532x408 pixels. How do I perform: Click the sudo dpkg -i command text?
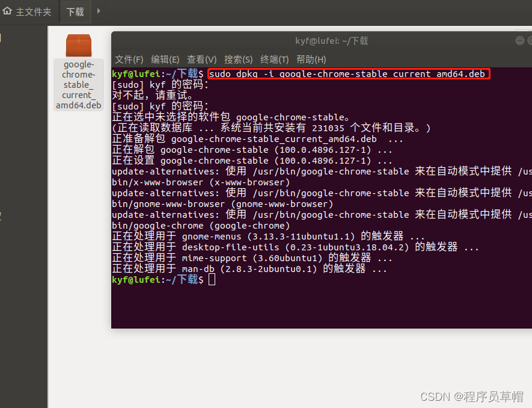coord(347,74)
